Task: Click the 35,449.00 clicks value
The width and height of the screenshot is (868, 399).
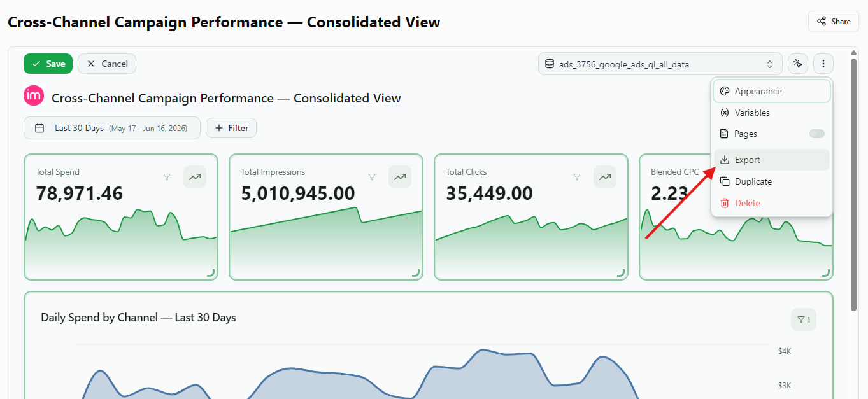Action: tap(489, 193)
